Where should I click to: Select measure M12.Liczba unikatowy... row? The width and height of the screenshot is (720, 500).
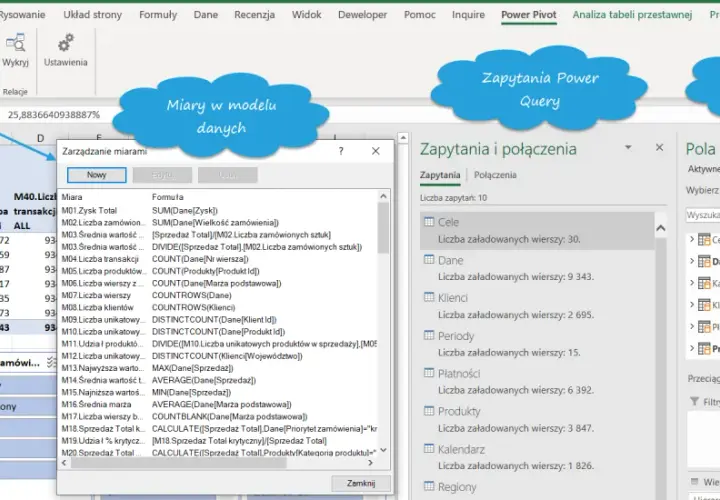(x=219, y=356)
